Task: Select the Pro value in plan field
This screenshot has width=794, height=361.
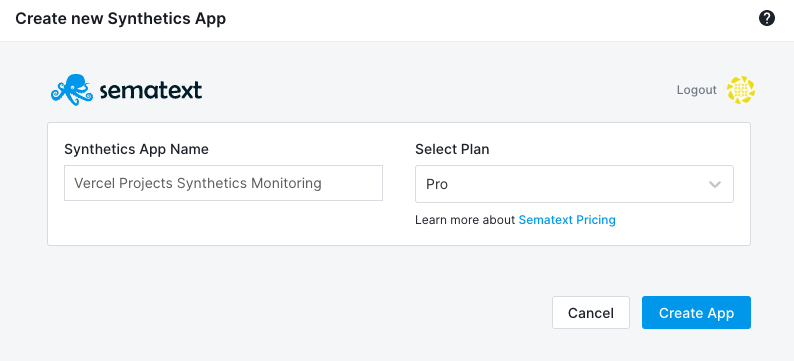Action: (x=437, y=184)
